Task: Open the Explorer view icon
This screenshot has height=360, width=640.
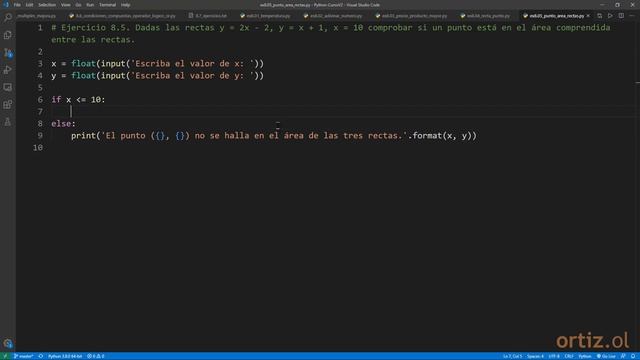Action: pos(8,35)
